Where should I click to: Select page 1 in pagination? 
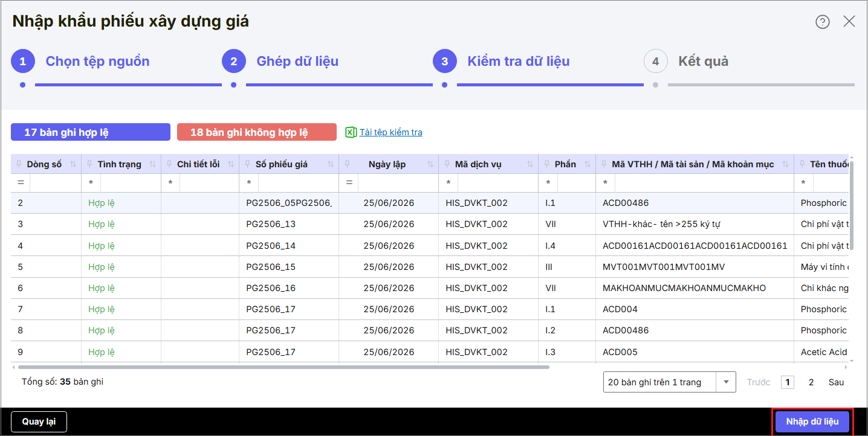click(787, 382)
